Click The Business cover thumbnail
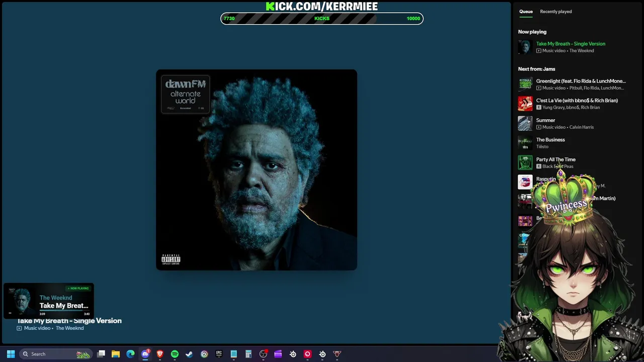 tap(525, 143)
